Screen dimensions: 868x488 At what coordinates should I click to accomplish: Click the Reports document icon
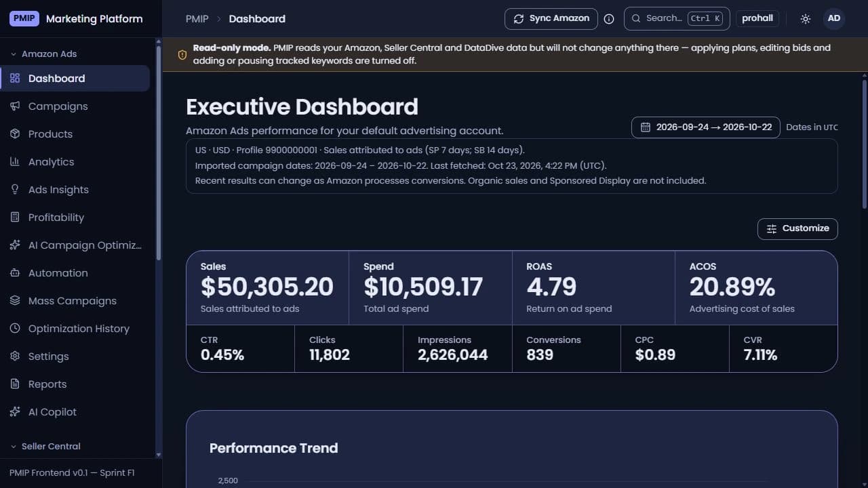[15, 384]
